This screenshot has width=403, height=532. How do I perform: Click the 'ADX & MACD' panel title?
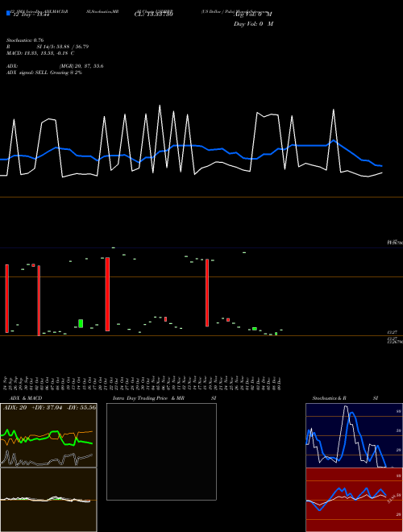(26, 398)
